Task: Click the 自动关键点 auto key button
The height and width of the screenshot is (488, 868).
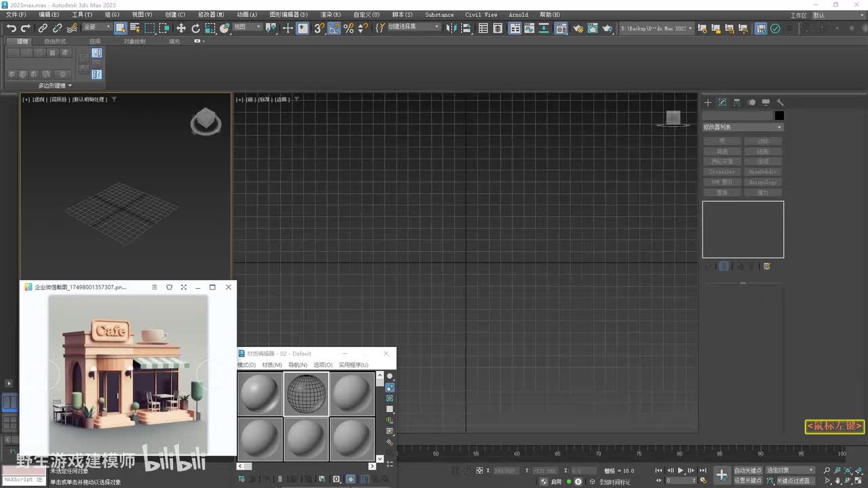Action: [748, 470]
